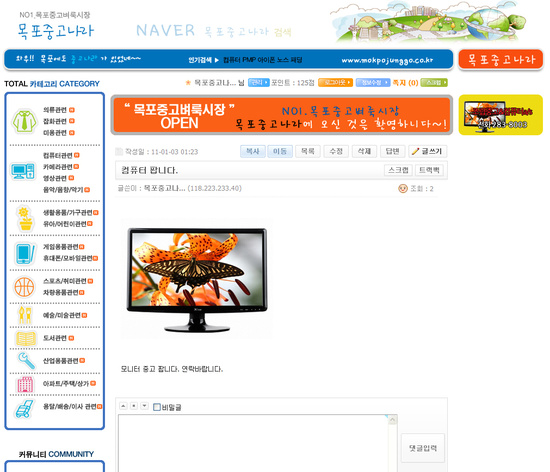The height and width of the screenshot is (472, 550).
Task: Click the down arrow icon above comment box
Action: pos(145,406)
